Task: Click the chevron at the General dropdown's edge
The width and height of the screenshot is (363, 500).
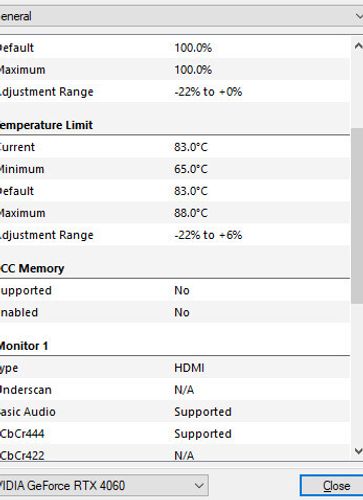Action: [x=359, y=16]
